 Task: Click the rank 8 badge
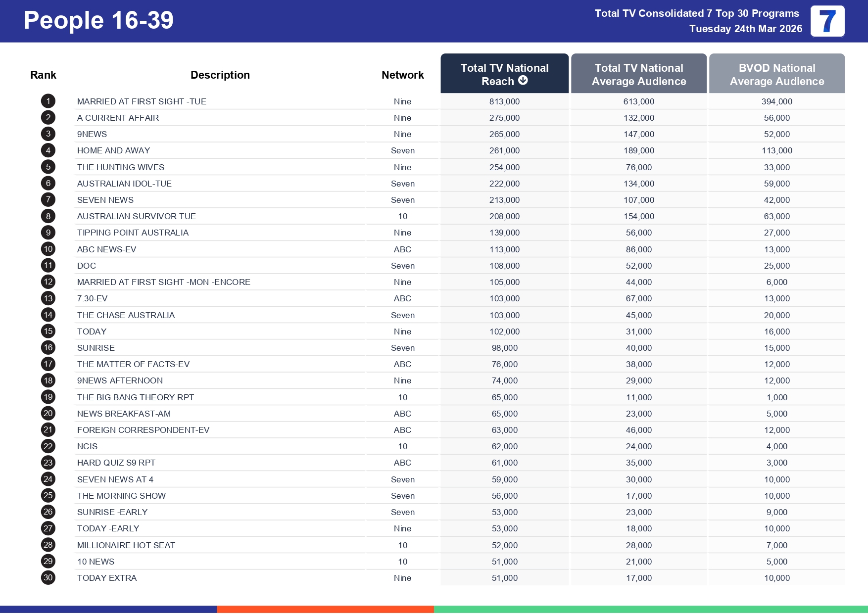(x=48, y=216)
